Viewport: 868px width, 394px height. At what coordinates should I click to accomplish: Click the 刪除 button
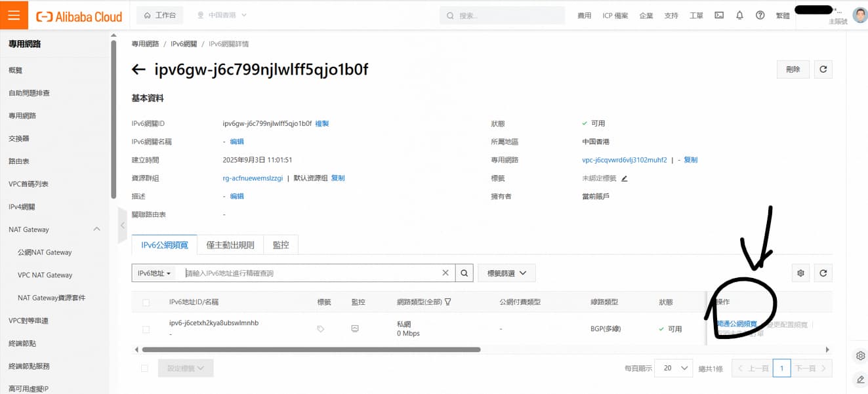(793, 69)
